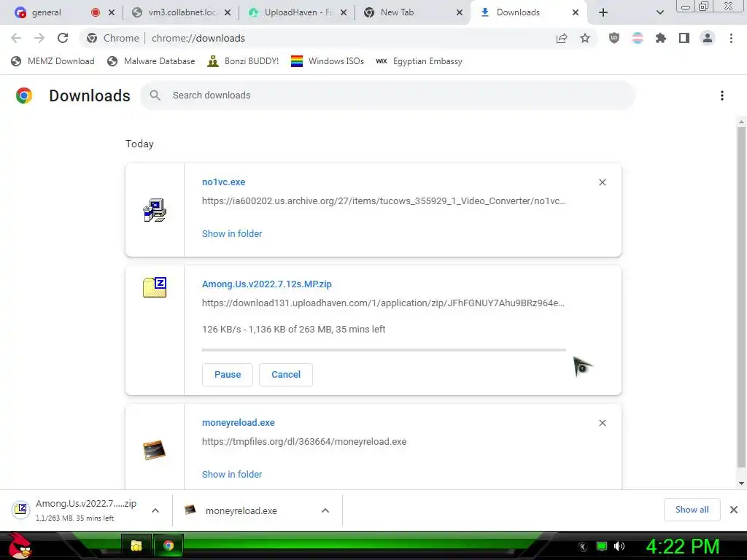Open the Malware Database bookmark
Viewport: 747px width, 560px height.
pyautogui.click(x=151, y=61)
